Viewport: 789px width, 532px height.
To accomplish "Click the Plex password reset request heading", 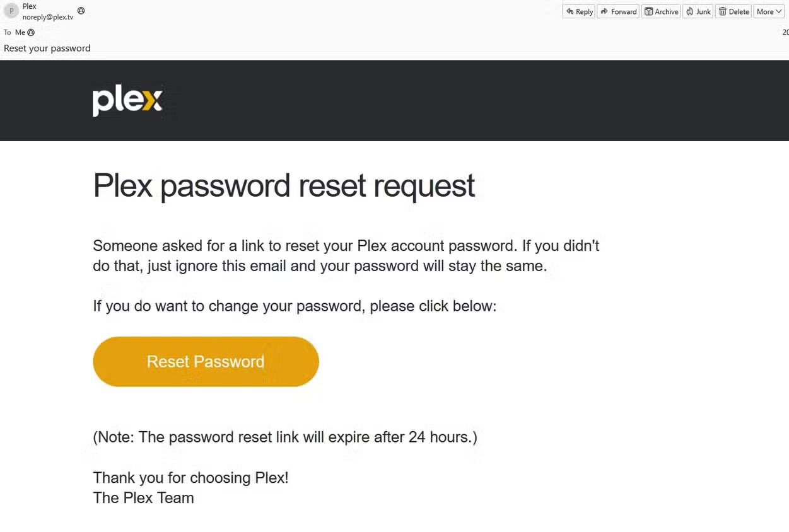I will click(x=284, y=186).
